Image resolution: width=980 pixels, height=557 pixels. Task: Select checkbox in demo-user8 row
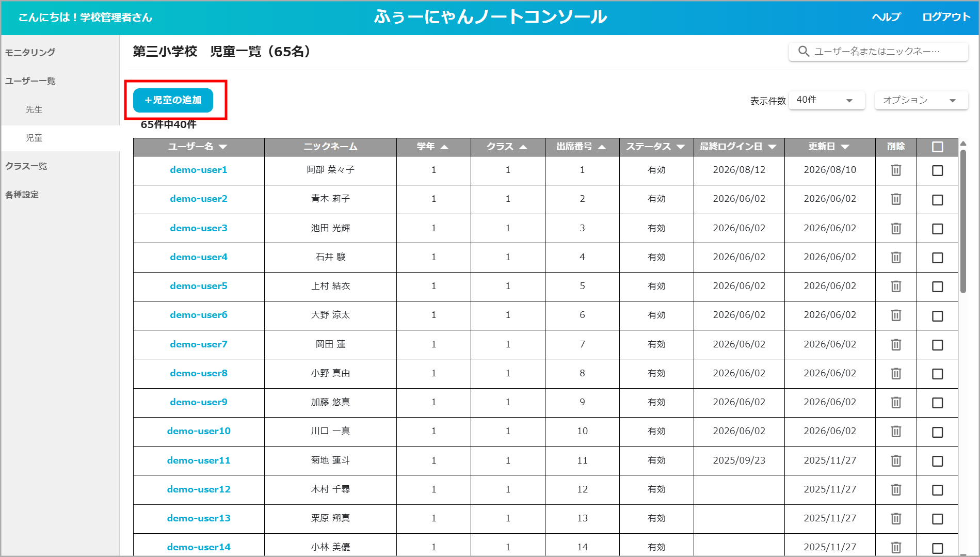(938, 374)
